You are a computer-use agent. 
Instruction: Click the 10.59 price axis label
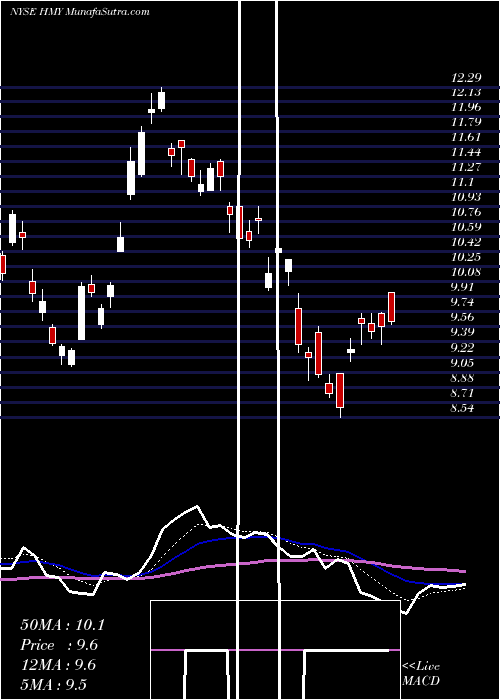[x=466, y=227]
